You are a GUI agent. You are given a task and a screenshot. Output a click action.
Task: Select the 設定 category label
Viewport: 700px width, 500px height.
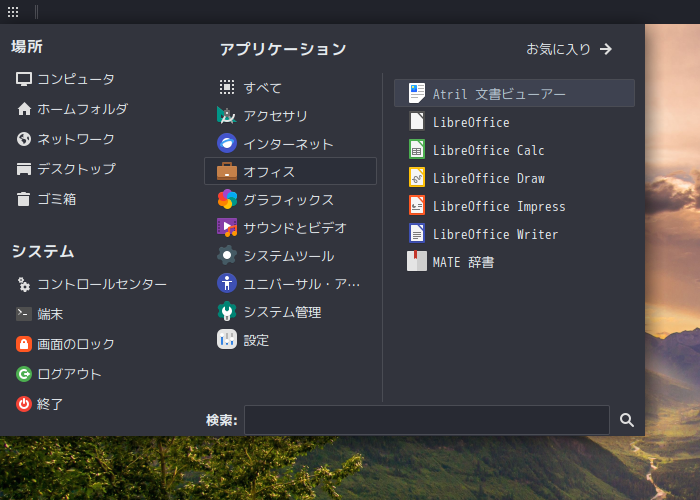(x=256, y=340)
